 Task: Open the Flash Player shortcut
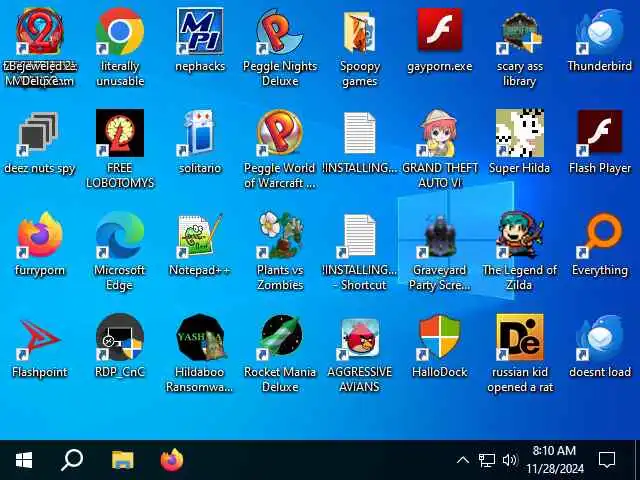[x=600, y=132]
